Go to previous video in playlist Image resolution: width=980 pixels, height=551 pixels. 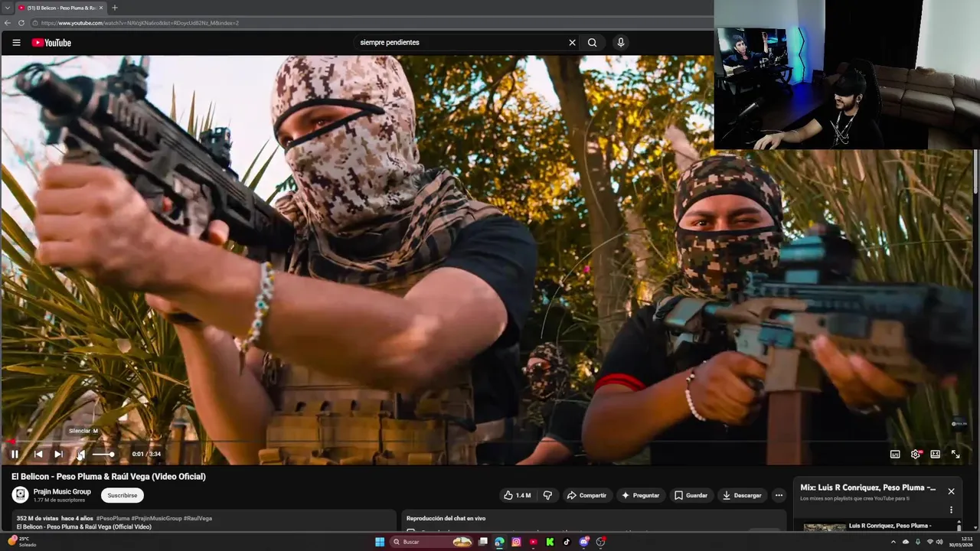[38, 454]
